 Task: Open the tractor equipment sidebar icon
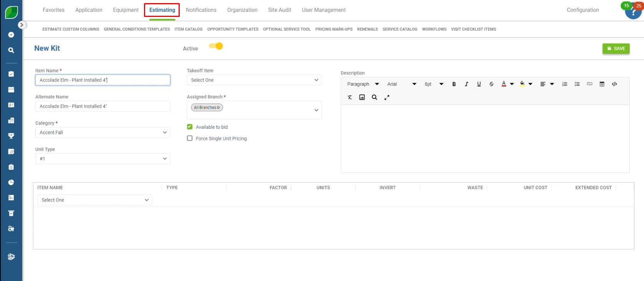coord(11,228)
